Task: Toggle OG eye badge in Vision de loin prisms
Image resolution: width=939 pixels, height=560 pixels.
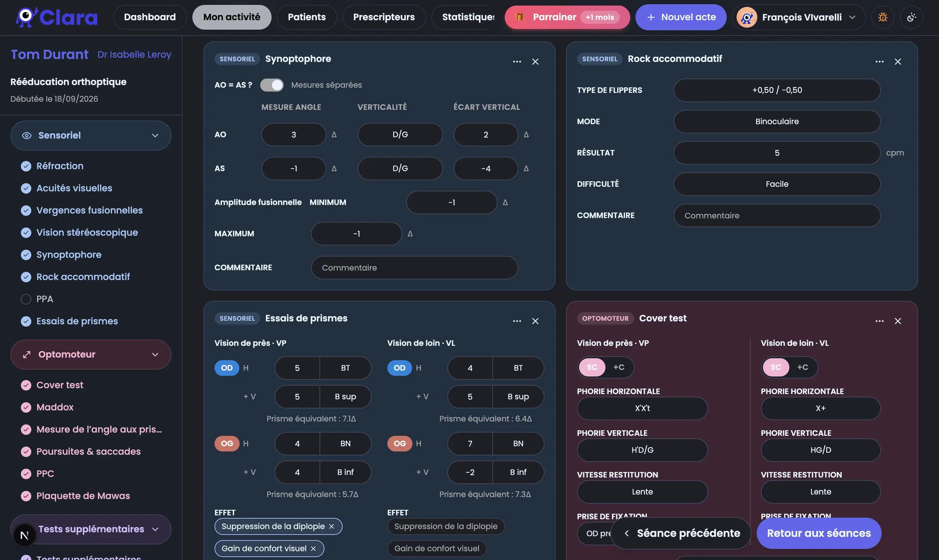Action: pyautogui.click(x=400, y=443)
